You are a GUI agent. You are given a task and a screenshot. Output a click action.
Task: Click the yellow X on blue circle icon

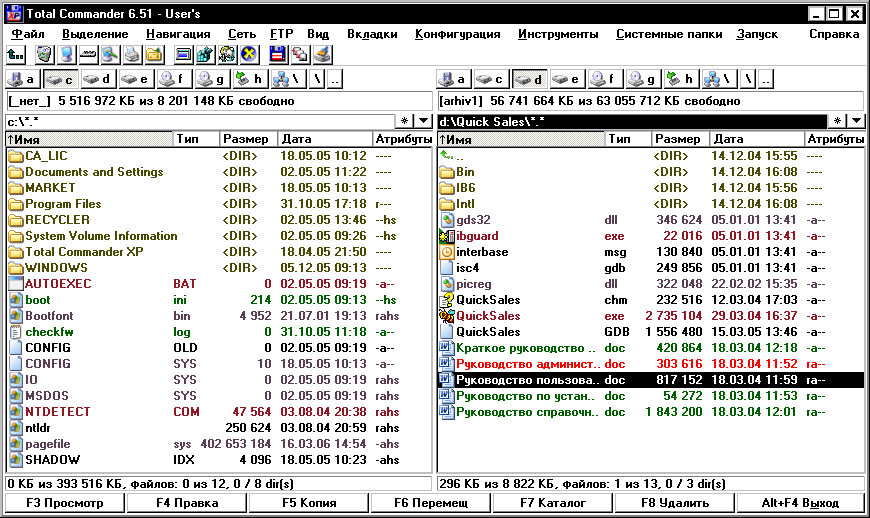pyautogui.click(x=249, y=54)
